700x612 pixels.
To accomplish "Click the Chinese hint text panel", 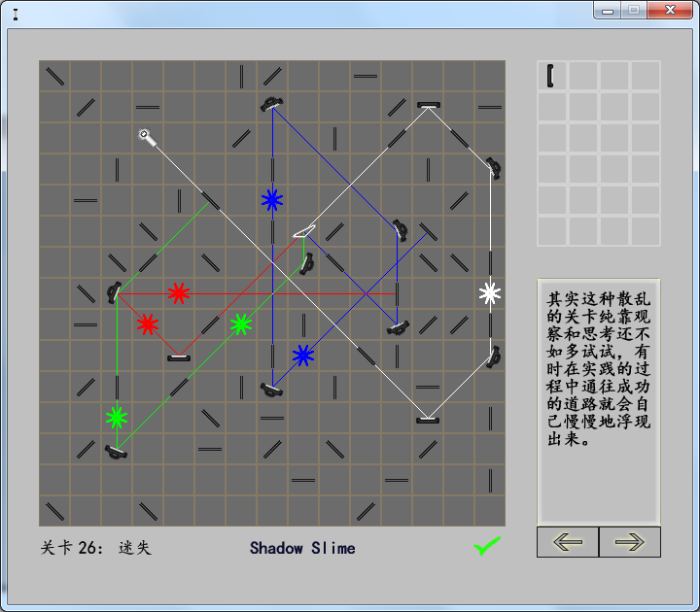I will [x=599, y=402].
